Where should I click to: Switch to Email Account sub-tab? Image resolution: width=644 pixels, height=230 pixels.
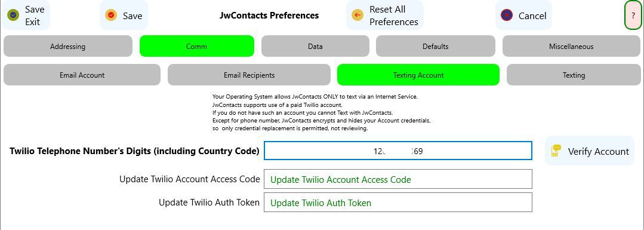(82, 75)
